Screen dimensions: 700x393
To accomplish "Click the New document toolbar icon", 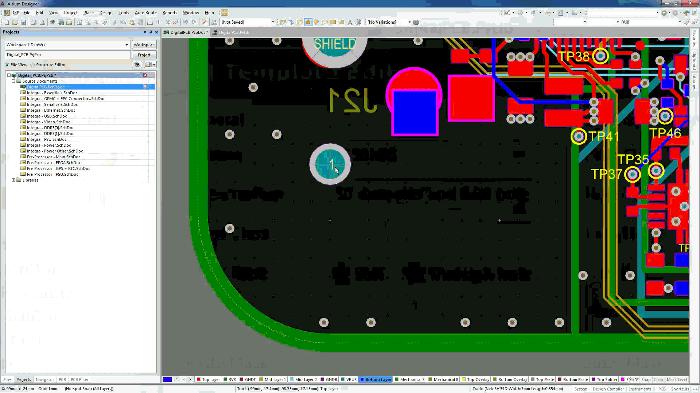I will tap(7, 22).
